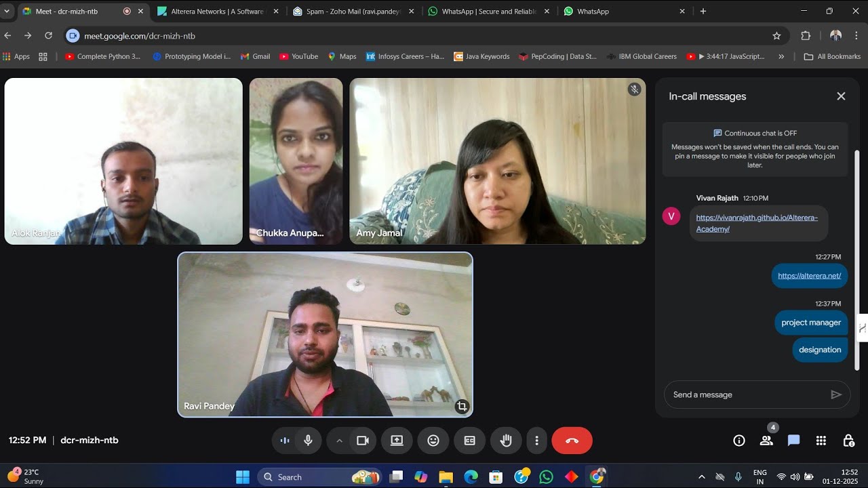Go back in browser history

(8, 35)
